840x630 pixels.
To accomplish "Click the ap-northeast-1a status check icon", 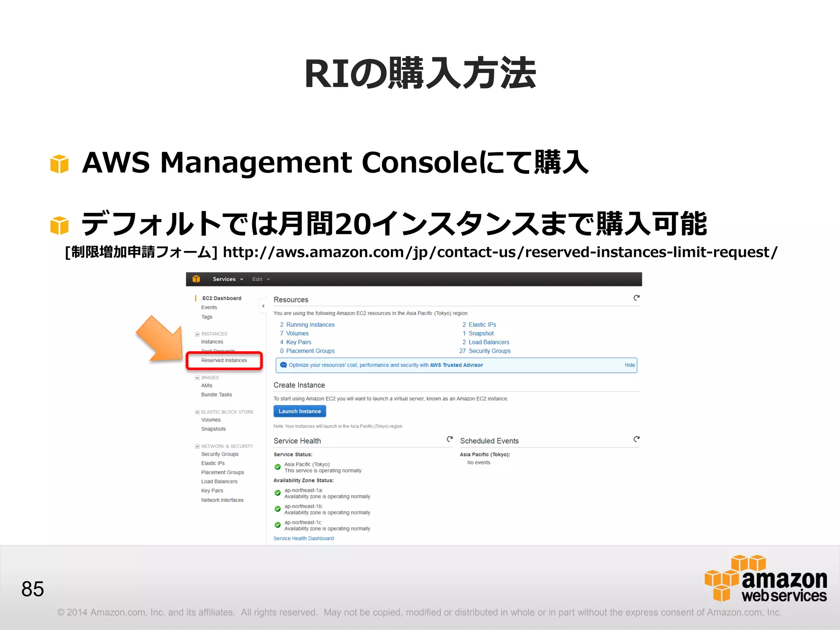I will [278, 493].
